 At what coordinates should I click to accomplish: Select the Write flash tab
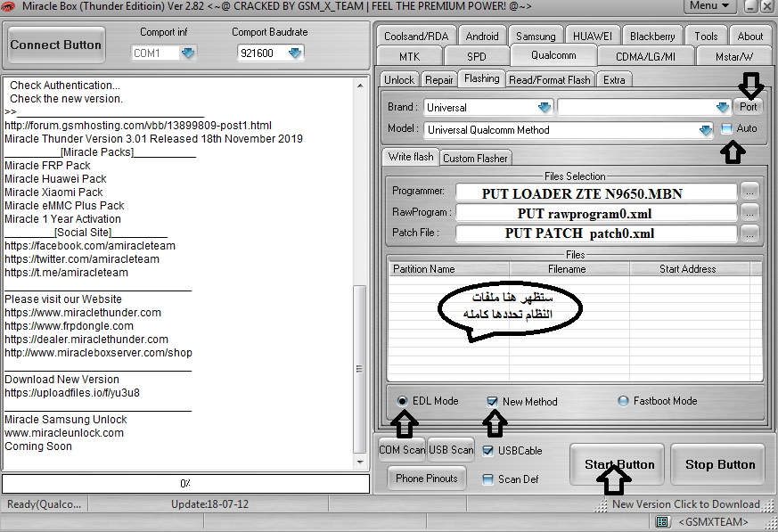pos(411,157)
